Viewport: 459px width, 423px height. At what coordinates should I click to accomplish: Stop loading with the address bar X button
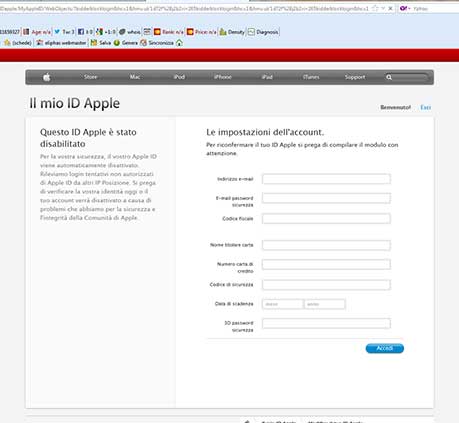[390, 9]
